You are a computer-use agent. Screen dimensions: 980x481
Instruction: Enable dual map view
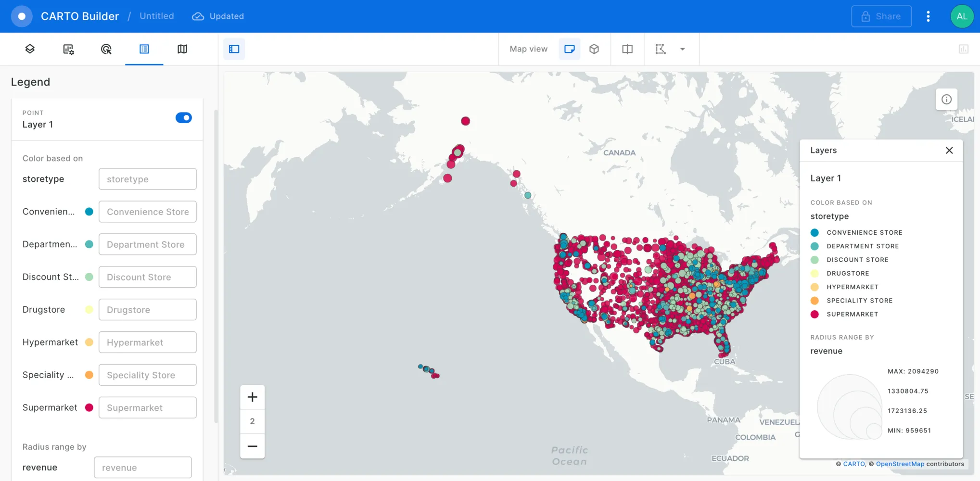pos(627,49)
